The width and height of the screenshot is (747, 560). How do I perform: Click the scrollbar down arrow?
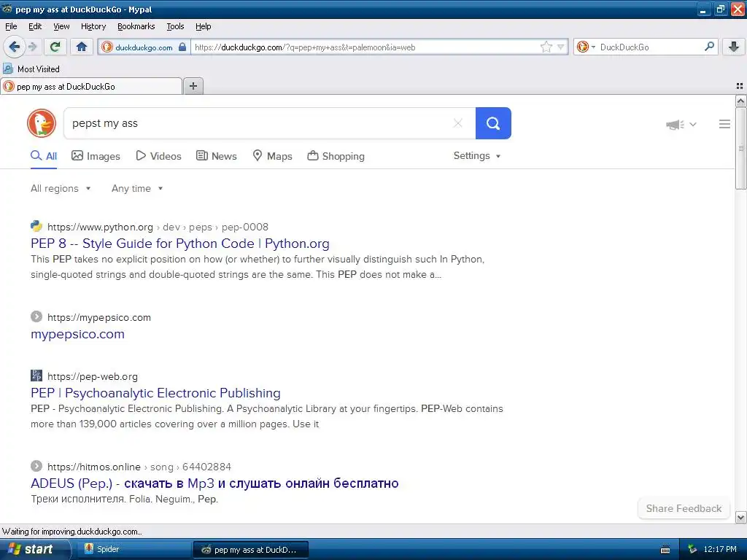click(x=740, y=517)
